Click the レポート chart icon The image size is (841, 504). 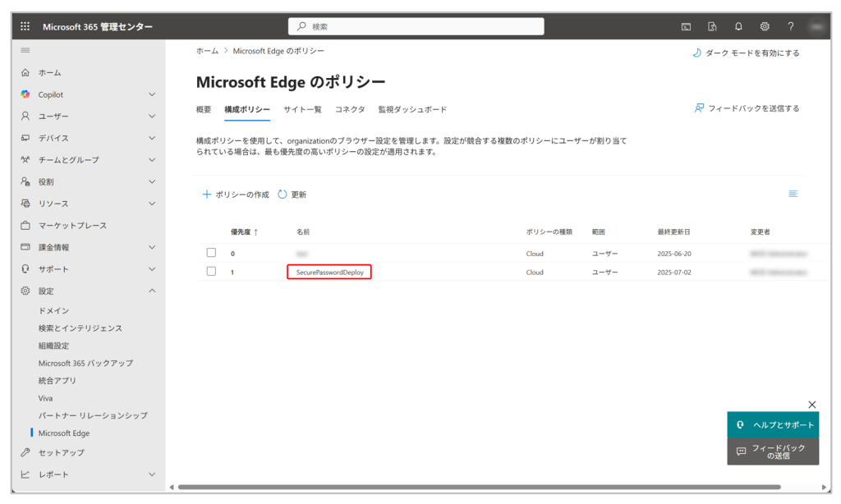25,474
